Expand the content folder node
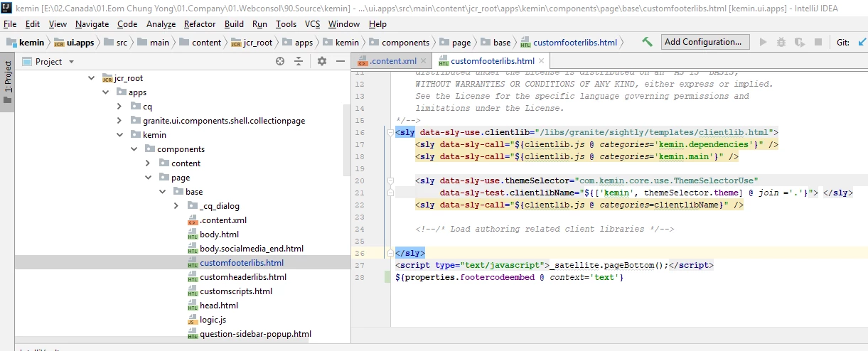This screenshot has width=868, height=351. pos(148,163)
